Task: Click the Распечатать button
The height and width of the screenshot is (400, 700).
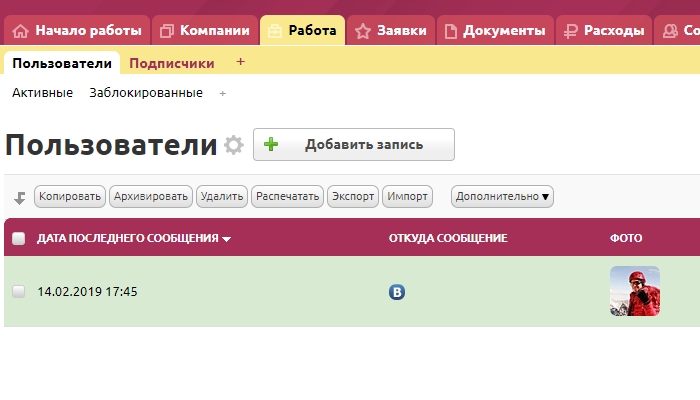Action: [288, 196]
